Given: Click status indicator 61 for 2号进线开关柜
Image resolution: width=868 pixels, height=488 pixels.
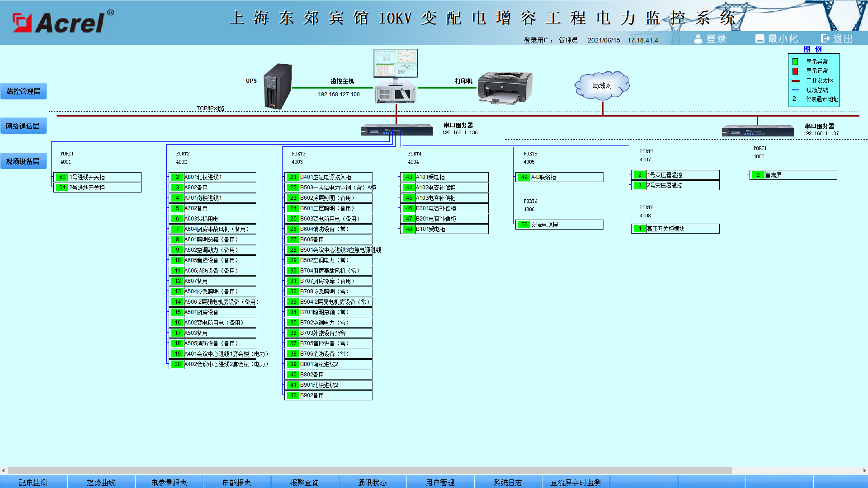Looking at the screenshot, I should pos(62,188).
